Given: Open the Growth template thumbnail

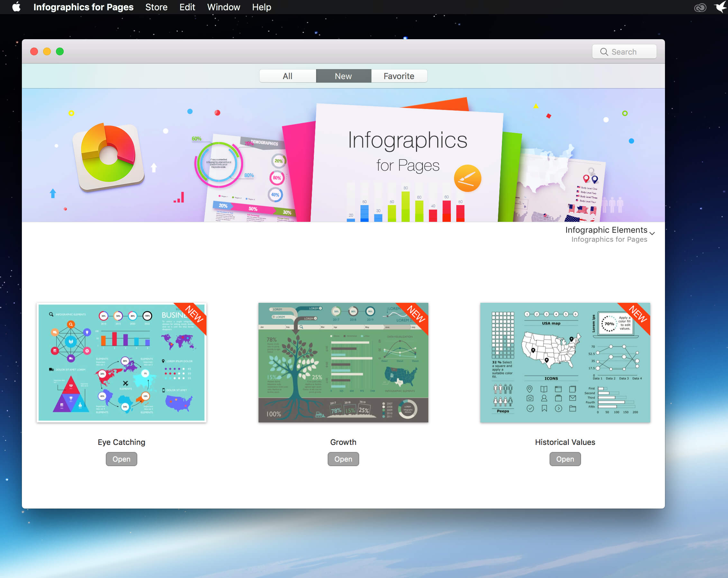Looking at the screenshot, I should [x=343, y=362].
